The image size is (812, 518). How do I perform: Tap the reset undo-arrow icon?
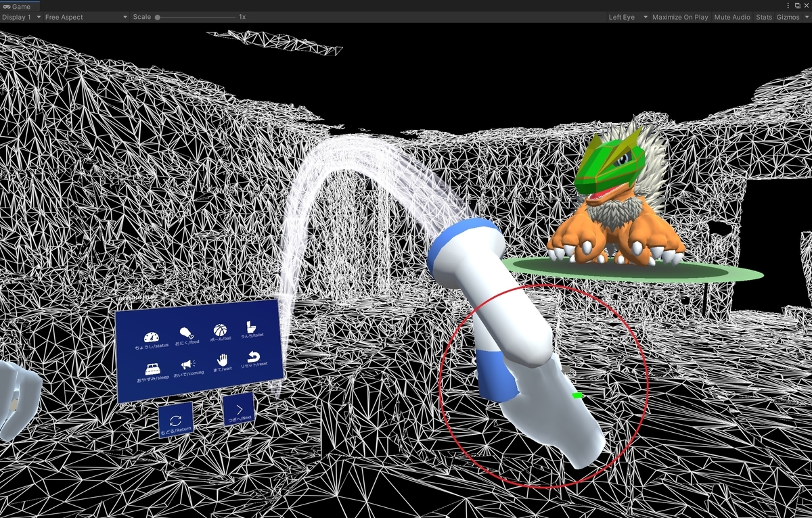coord(254,356)
